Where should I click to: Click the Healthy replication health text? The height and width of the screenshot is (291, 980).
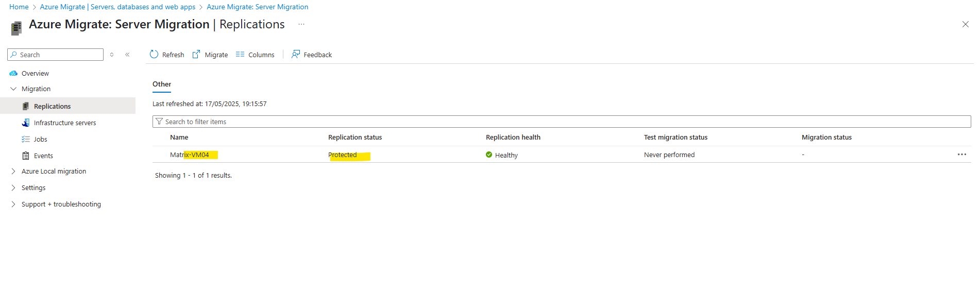506,155
